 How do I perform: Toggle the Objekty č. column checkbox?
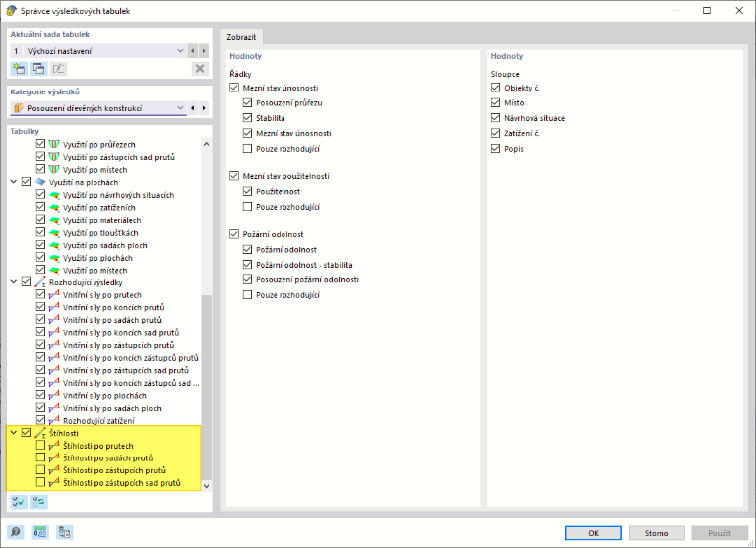496,88
